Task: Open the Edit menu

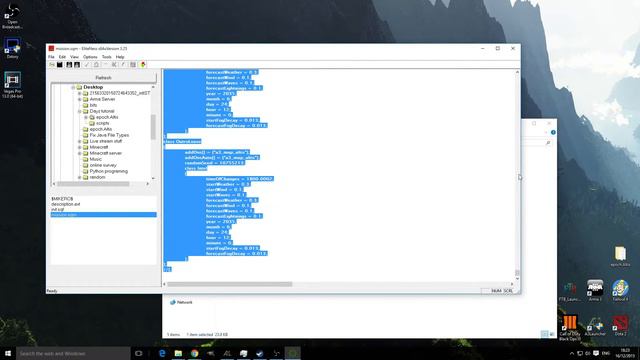Action: pyautogui.click(x=62, y=57)
